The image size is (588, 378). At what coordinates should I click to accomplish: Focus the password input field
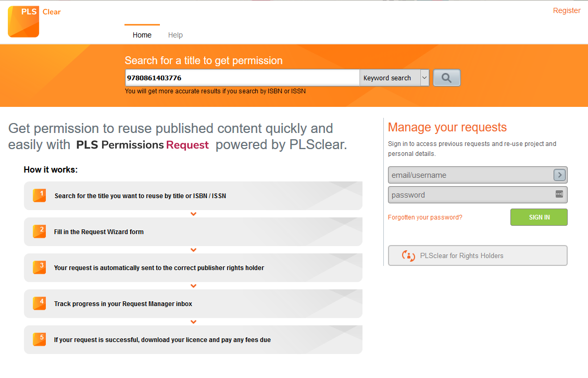pos(478,195)
